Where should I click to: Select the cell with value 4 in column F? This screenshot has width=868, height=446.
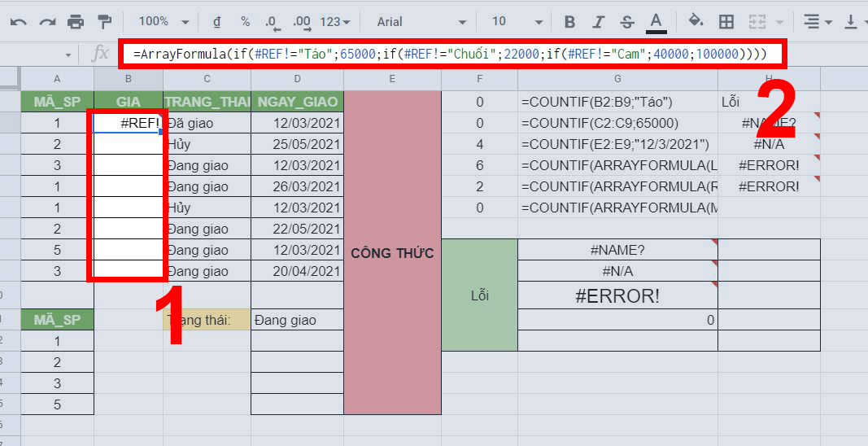[479, 144]
